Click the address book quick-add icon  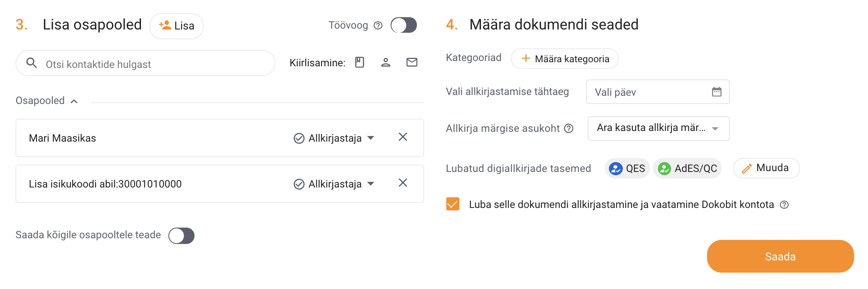click(x=360, y=62)
